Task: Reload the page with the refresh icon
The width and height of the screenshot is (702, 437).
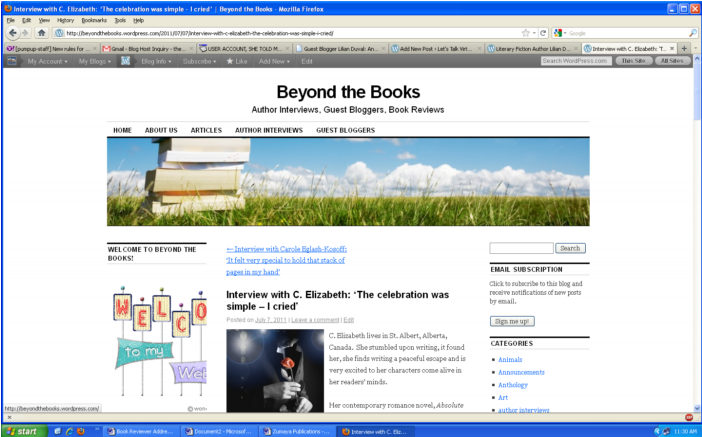Action: [543, 32]
